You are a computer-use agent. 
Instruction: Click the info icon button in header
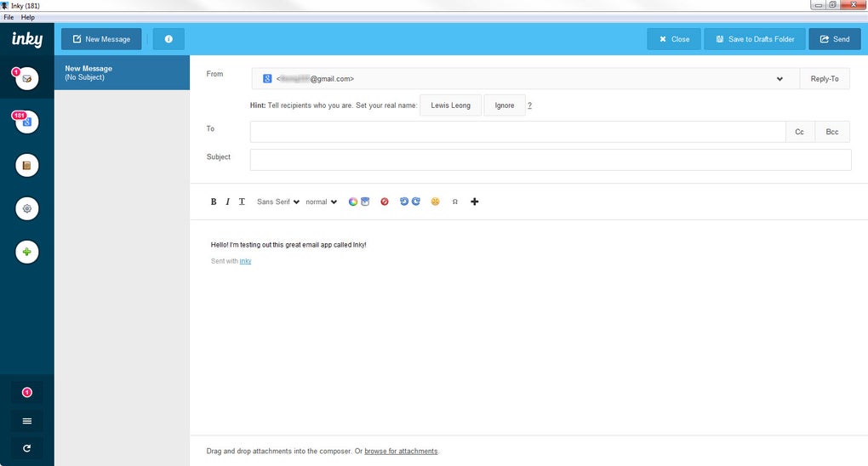168,39
